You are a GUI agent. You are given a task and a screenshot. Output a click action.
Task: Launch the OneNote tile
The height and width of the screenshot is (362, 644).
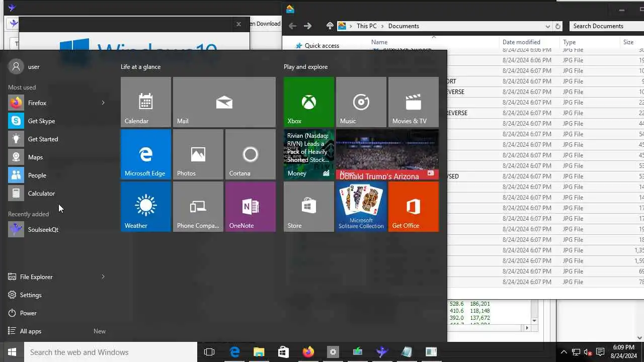click(x=251, y=207)
